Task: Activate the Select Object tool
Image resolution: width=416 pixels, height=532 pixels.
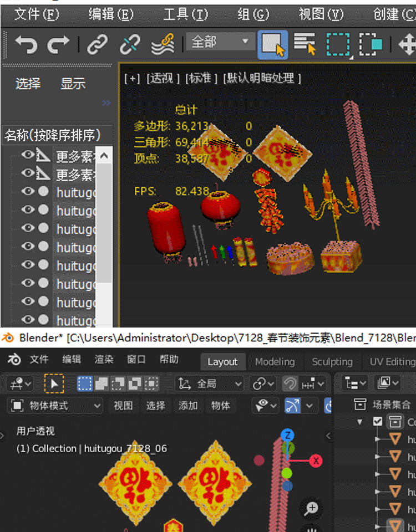Action: [272, 44]
